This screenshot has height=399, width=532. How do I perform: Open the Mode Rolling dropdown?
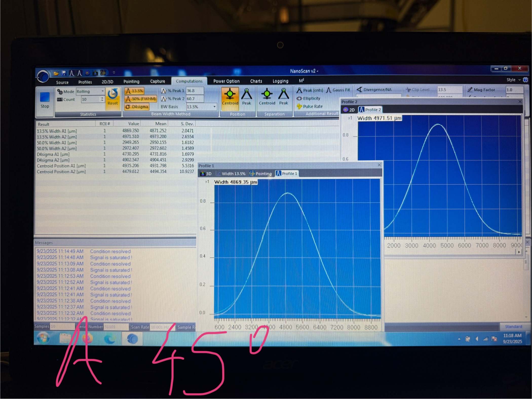tap(103, 91)
